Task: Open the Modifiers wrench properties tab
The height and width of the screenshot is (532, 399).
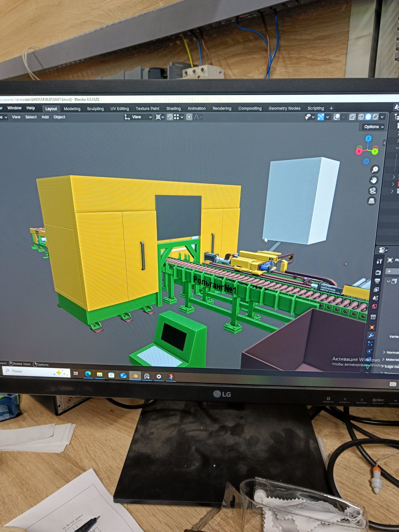Action: pos(371,336)
